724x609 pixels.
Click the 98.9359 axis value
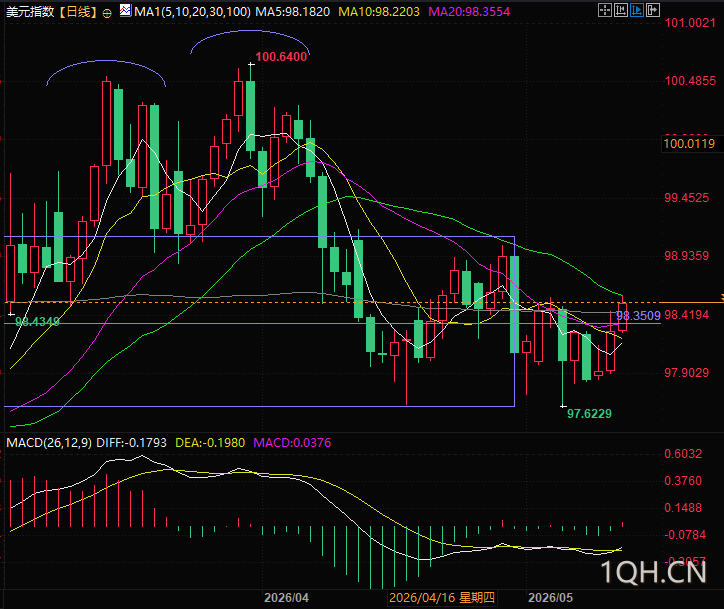[686, 256]
